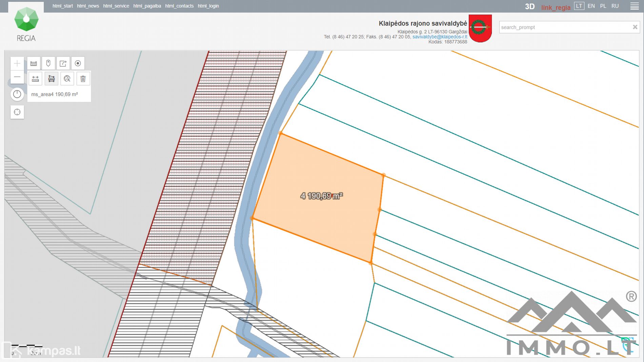Click the locate me crosshair button
Viewport: 644px width, 362px height.
pyautogui.click(x=17, y=112)
